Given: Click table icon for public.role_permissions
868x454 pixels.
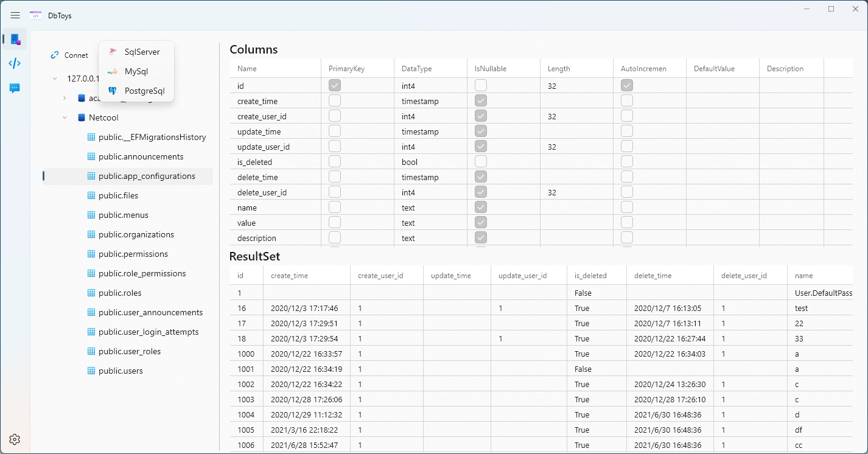Looking at the screenshot, I should (x=92, y=273).
